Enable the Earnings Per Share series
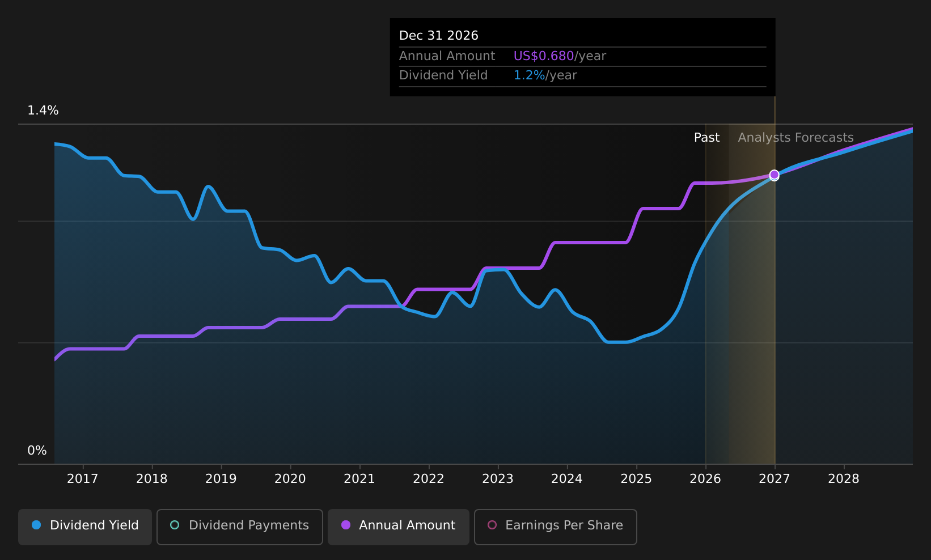 click(x=556, y=527)
